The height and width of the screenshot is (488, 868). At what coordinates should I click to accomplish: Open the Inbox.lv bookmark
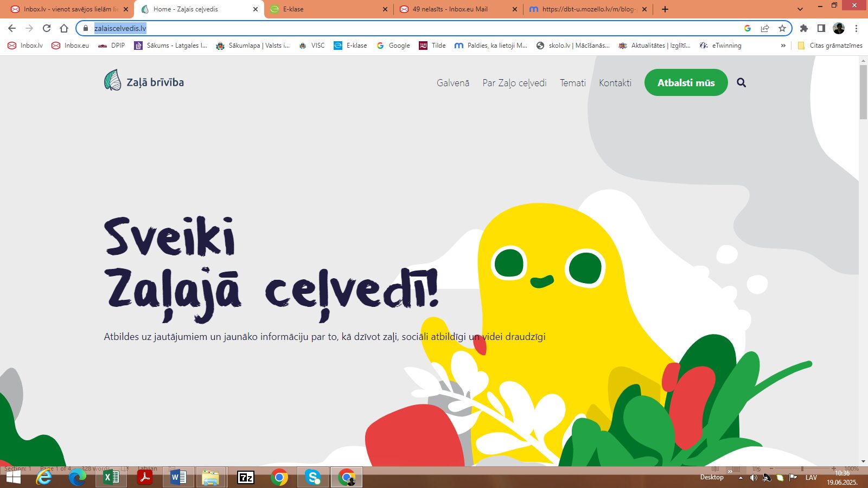click(25, 46)
